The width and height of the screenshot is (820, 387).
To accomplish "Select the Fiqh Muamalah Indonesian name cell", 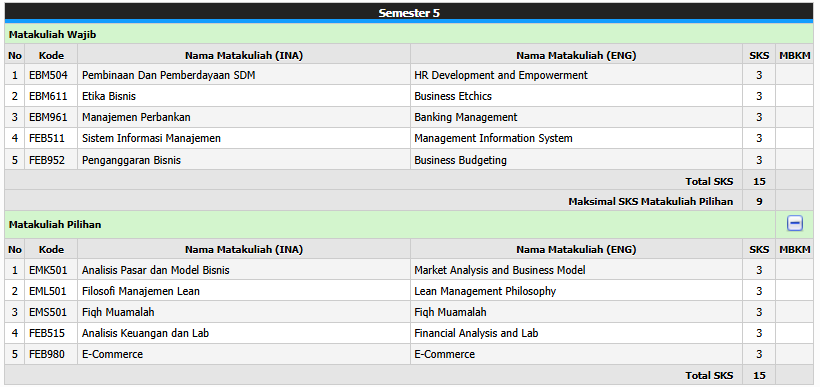I will click(x=244, y=312).
